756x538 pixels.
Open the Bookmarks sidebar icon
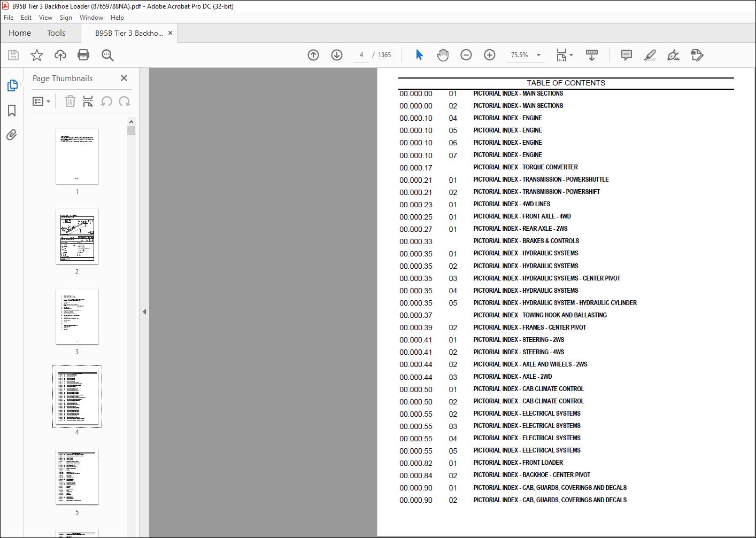click(12, 111)
